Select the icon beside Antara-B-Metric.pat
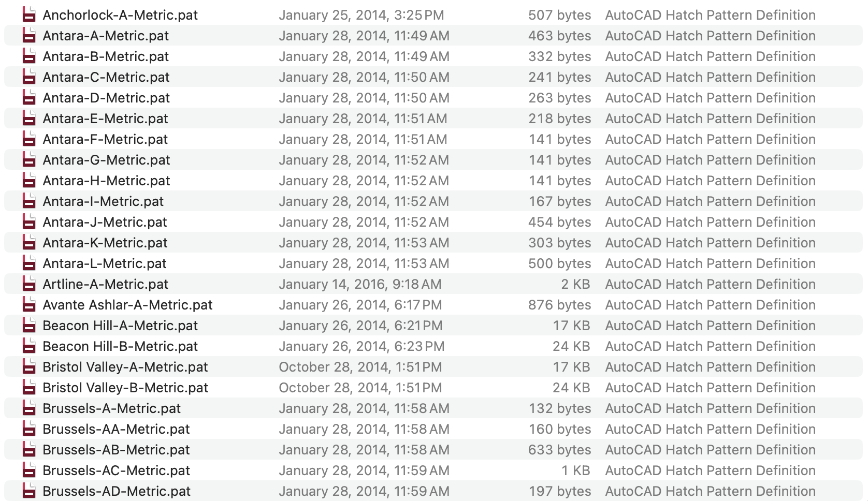 click(x=30, y=56)
